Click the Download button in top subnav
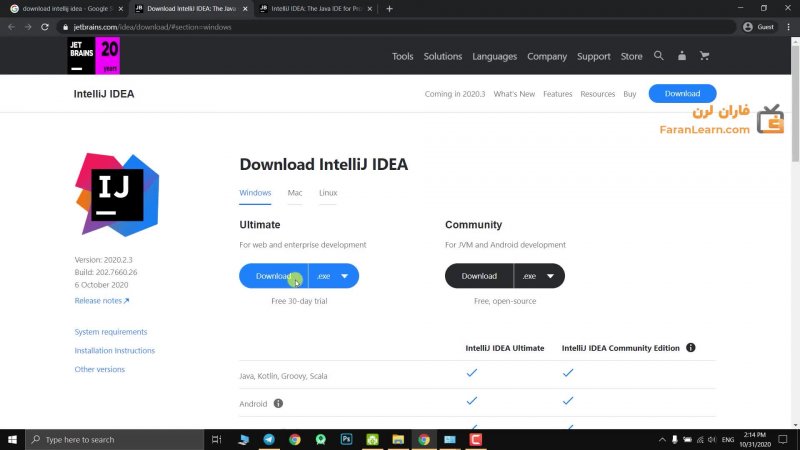This screenshot has height=450, width=800. pyautogui.click(x=683, y=93)
